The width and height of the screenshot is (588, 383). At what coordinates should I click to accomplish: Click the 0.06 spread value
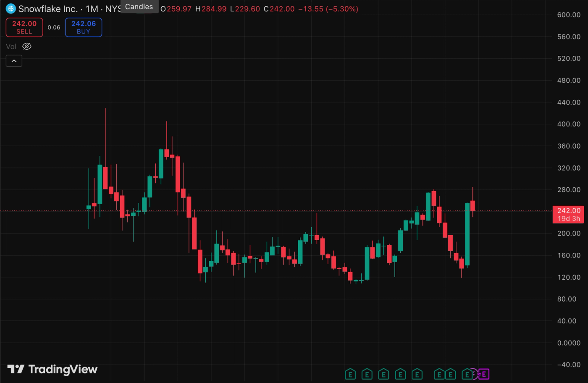(54, 27)
